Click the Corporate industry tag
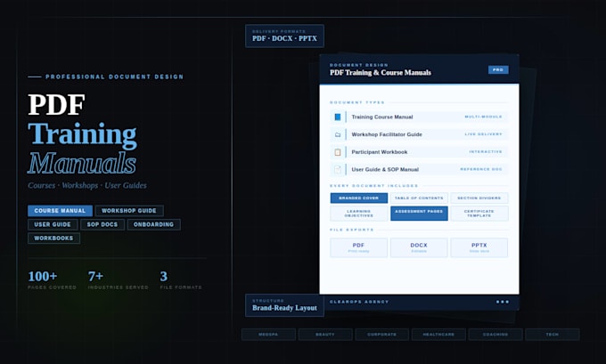 coord(381,335)
